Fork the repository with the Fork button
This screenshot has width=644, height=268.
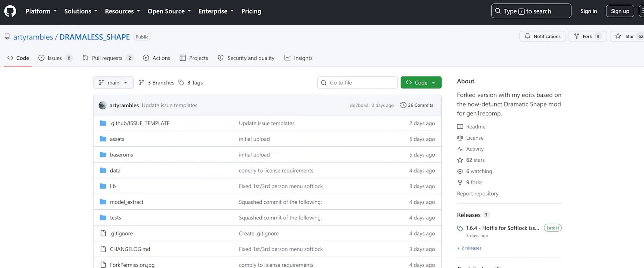pyautogui.click(x=588, y=36)
